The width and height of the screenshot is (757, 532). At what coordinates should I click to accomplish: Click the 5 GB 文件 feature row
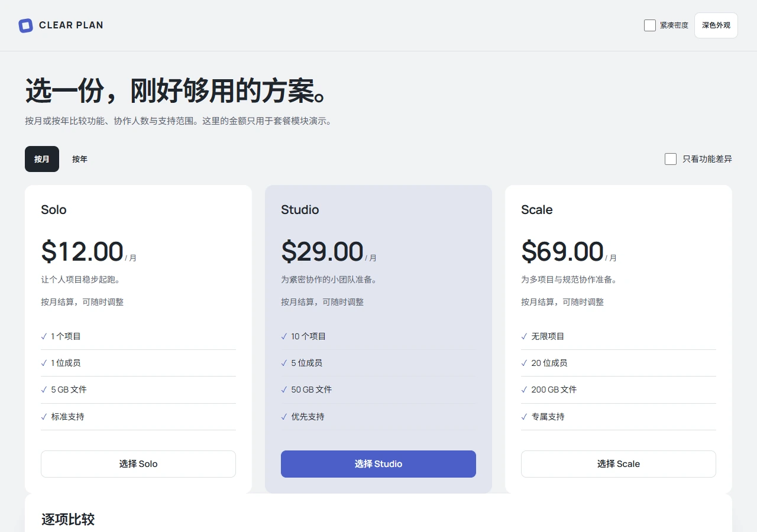[x=138, y=390]
